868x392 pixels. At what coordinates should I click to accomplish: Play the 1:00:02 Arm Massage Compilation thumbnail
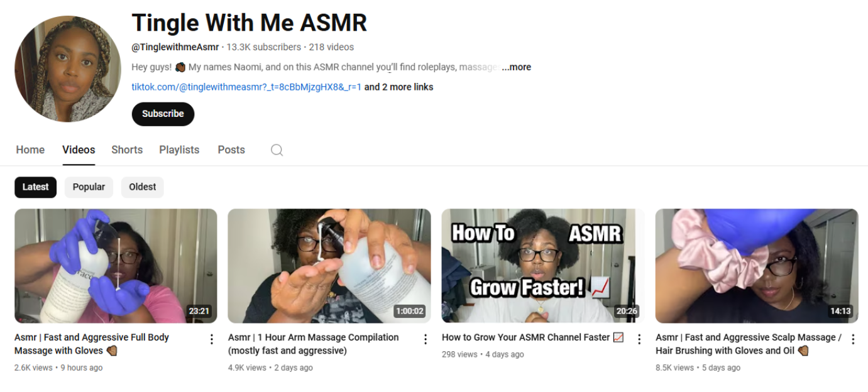pyautogui.click(x=329, y=266)
